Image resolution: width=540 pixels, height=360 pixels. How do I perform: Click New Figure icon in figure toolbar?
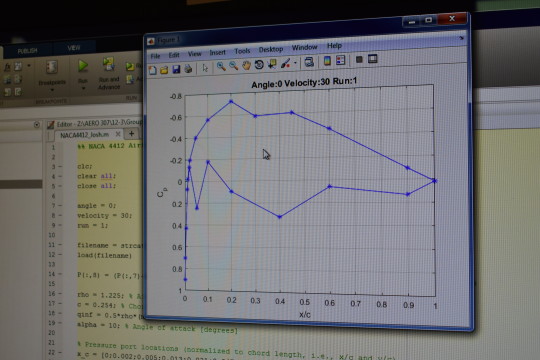click(x=153, y=70)
